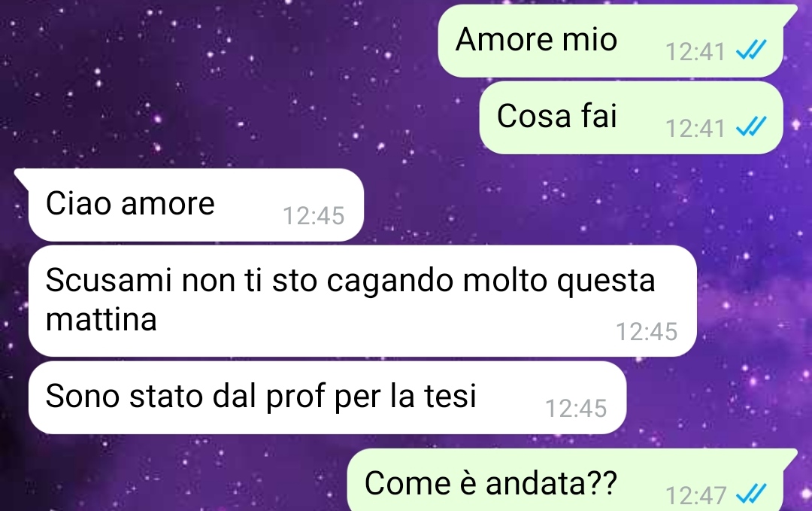Click 12:45 timestamp under 'mattina' message
The width and height of the screenshot is (812, 511).
[647, 332]
